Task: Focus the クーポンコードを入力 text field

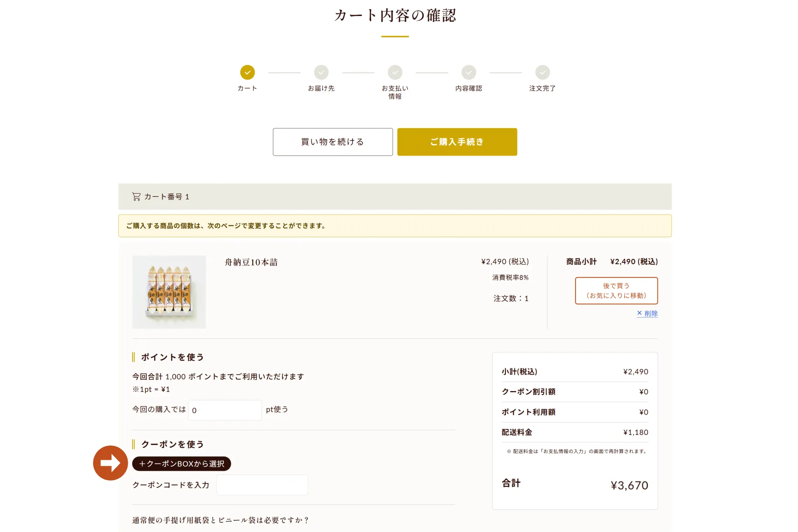Action: coord(262,485)
